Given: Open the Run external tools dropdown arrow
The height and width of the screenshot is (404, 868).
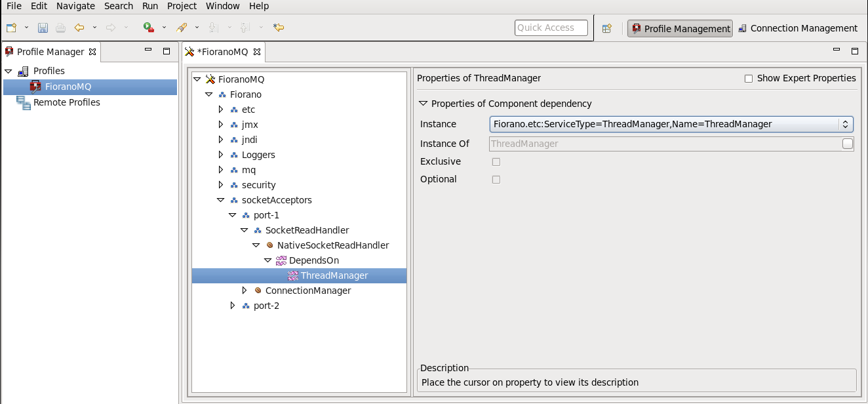Looking at the screenshot, I should click(x=164, y=28).
